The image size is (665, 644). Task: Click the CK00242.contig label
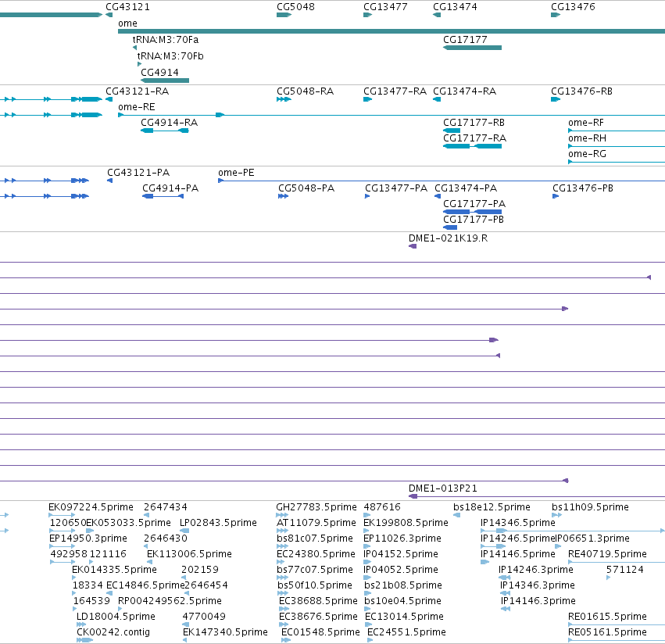tap(113, 632)
